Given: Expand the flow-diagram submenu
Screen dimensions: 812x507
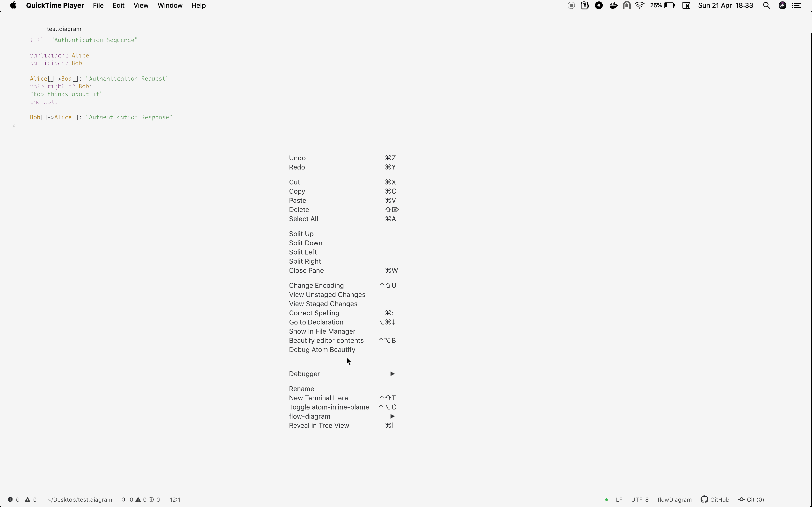Looking at the screenshot, I should (x=309, y=416).
